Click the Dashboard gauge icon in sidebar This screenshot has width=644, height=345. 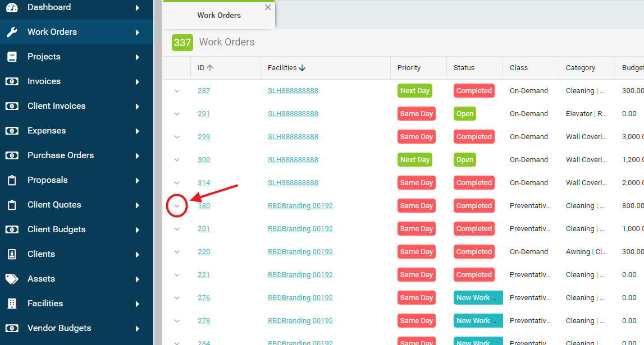[x=12, y=8]
